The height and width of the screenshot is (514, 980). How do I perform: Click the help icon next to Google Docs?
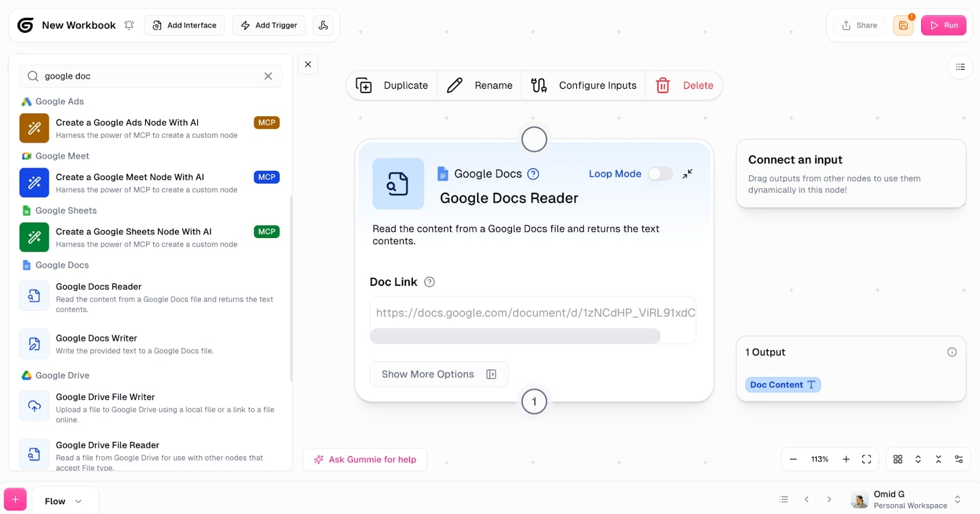pyautogui.click(x=533, y=174)
